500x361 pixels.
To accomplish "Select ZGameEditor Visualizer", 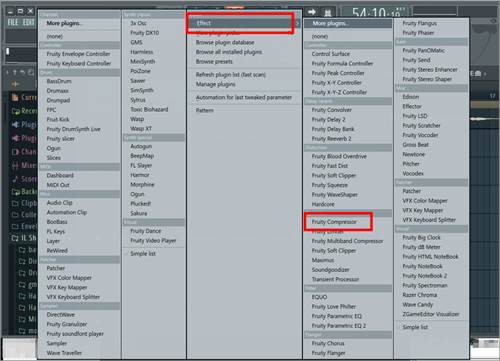I will (x=430, y=314).
